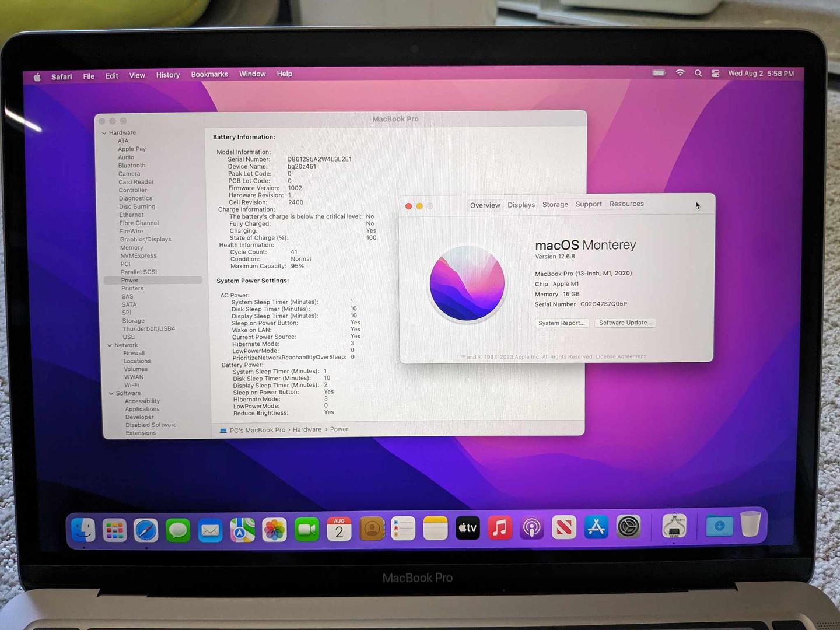Select Memory in the sidebar
This screenshot has height=630, width=840.
[x=132, y=247]
